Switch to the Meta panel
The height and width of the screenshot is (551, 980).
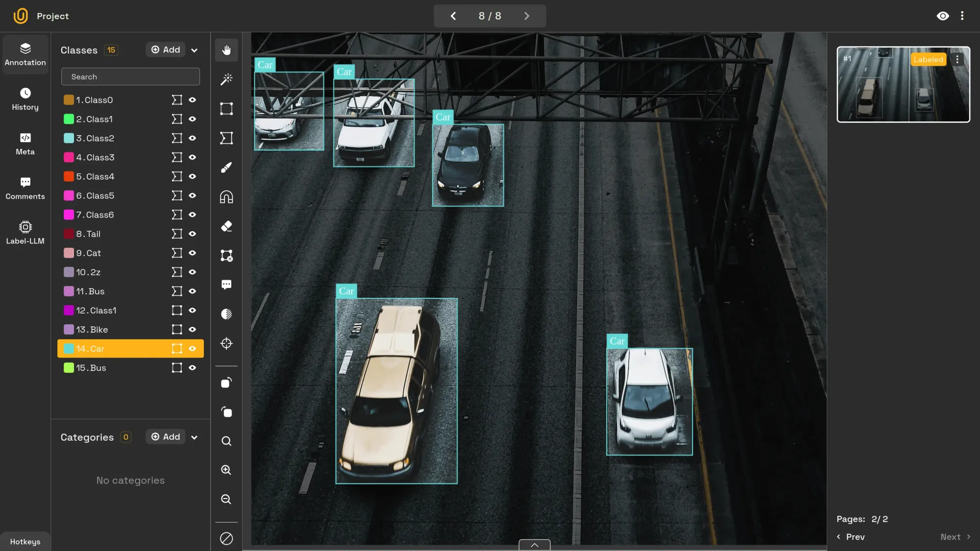pos(25,144)
